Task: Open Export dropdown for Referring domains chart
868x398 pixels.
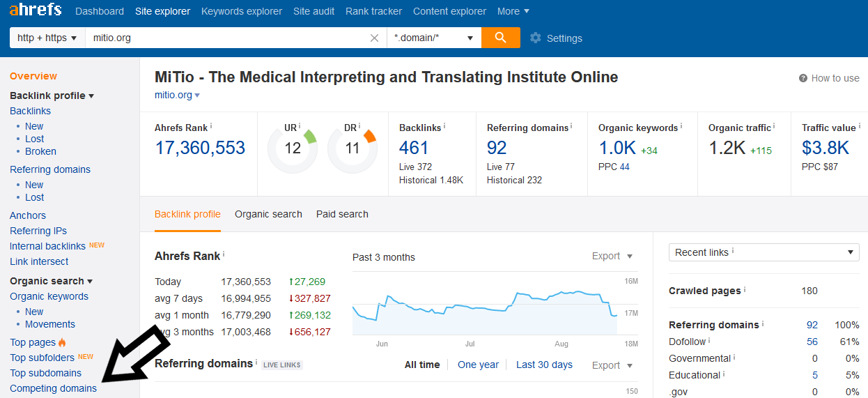Action: click(x=612, y=365)
